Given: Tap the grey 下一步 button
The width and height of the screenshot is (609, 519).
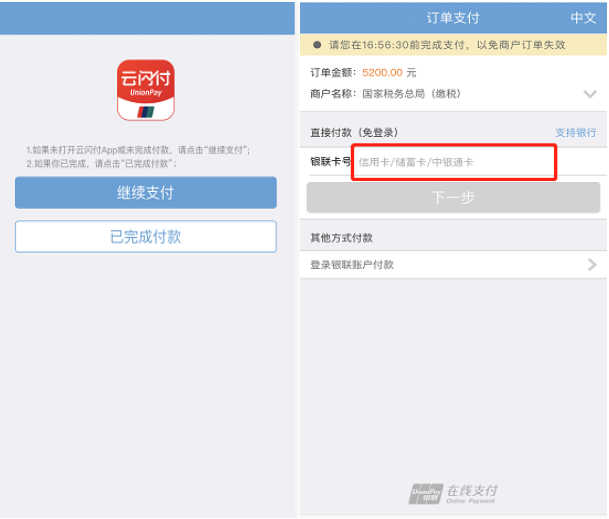Looking at the screenshot, I should (453, 197).
